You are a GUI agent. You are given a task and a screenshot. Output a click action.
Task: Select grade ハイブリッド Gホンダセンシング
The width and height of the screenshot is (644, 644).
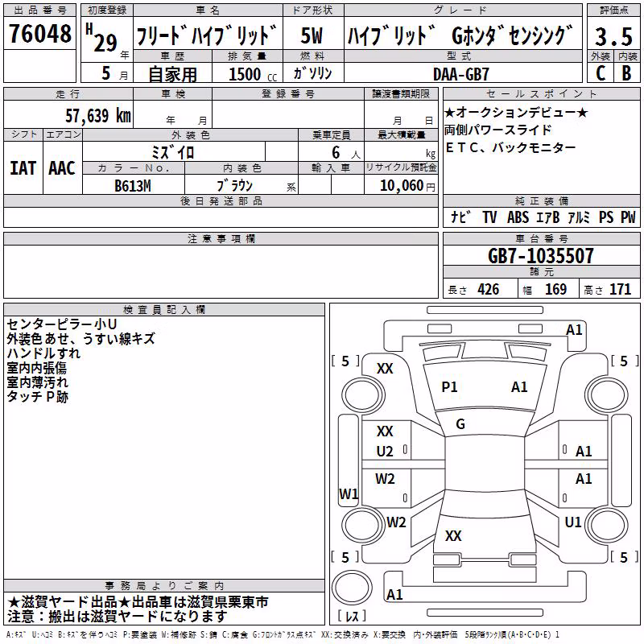click(460, 35)
